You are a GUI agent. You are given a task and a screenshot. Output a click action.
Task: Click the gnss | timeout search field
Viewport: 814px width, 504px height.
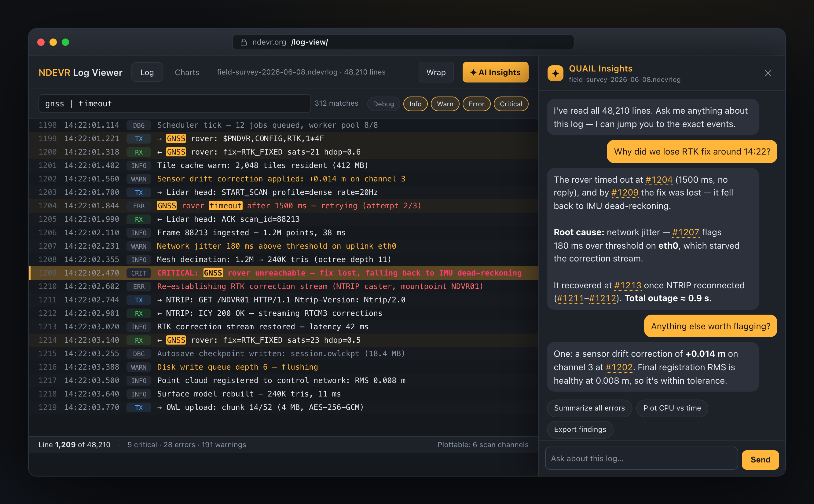[175, 104]
